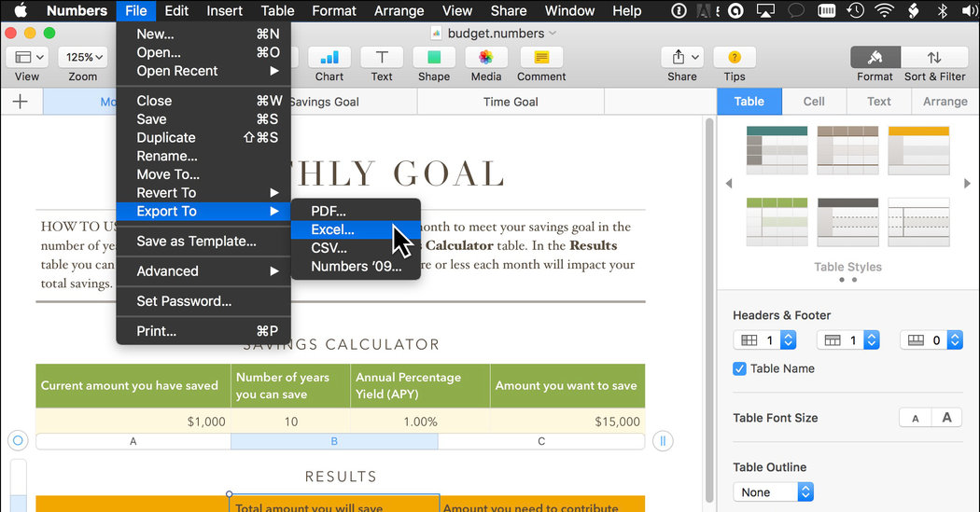Open the Shape tool
The image size is (980, 512).
click(x=433, y=58)
